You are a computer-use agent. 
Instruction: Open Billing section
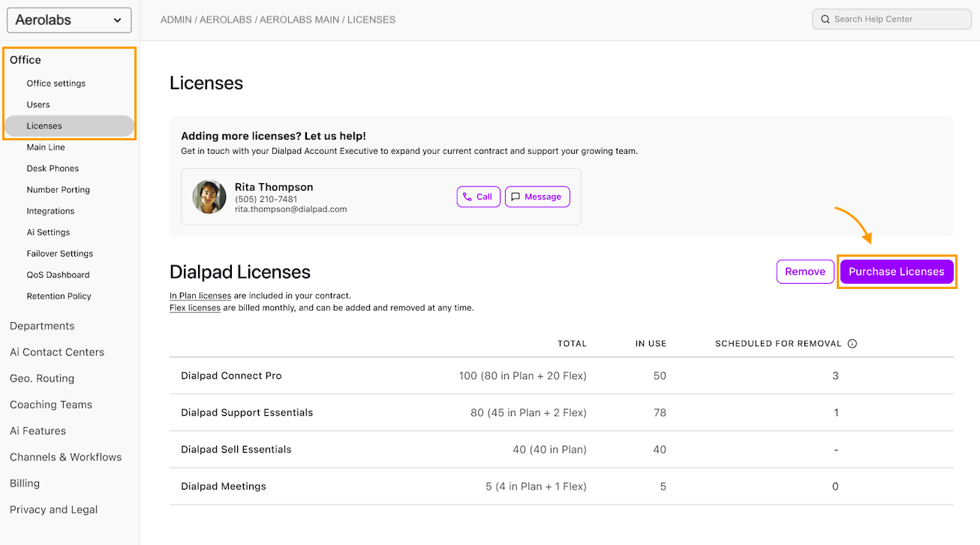pyautogui.click(x=25, y=483)
